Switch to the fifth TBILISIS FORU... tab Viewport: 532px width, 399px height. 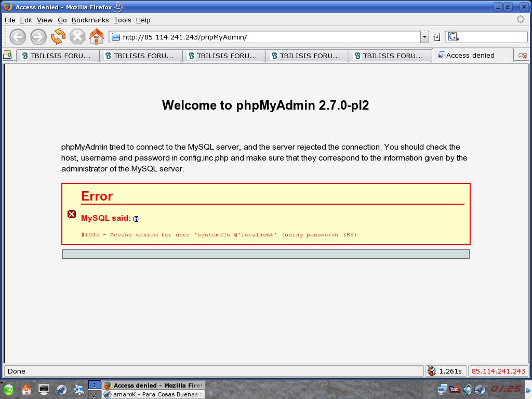point(390,56)
